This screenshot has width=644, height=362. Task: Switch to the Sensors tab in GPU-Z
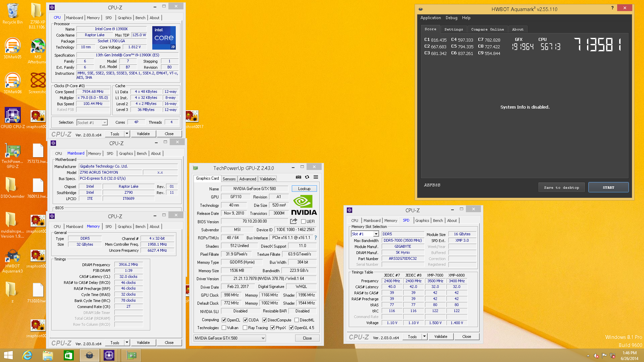tap(229, 179)
